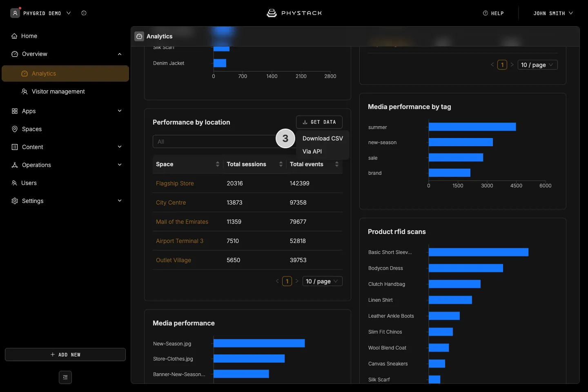Choose Via API from Get Data menu

(323, 151)
